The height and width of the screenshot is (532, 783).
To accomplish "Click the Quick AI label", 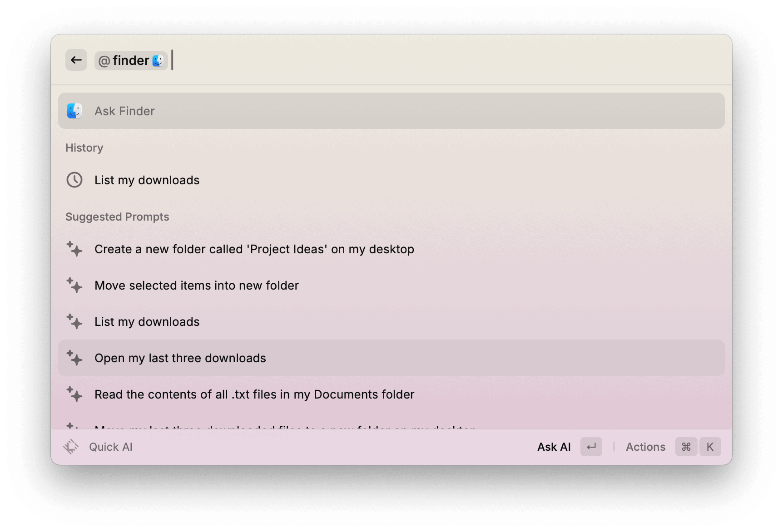I will [x=111, y=447].
